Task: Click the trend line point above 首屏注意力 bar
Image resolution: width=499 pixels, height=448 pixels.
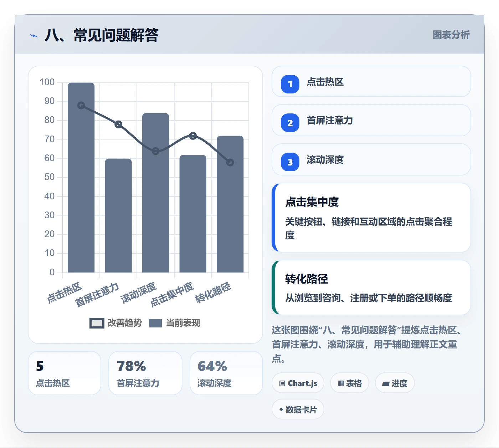Action: coord(118,124)
